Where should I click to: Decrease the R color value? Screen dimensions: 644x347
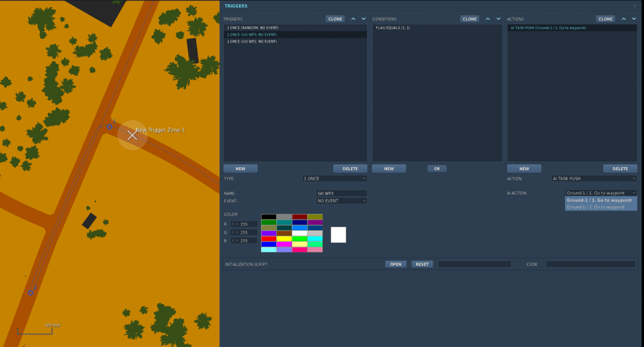tap(233, 224)
